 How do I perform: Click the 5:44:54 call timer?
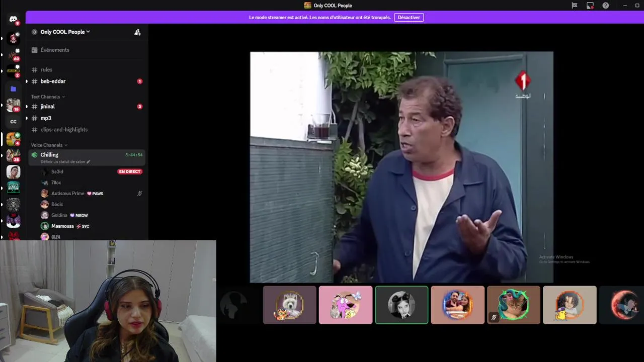(134, 155)
